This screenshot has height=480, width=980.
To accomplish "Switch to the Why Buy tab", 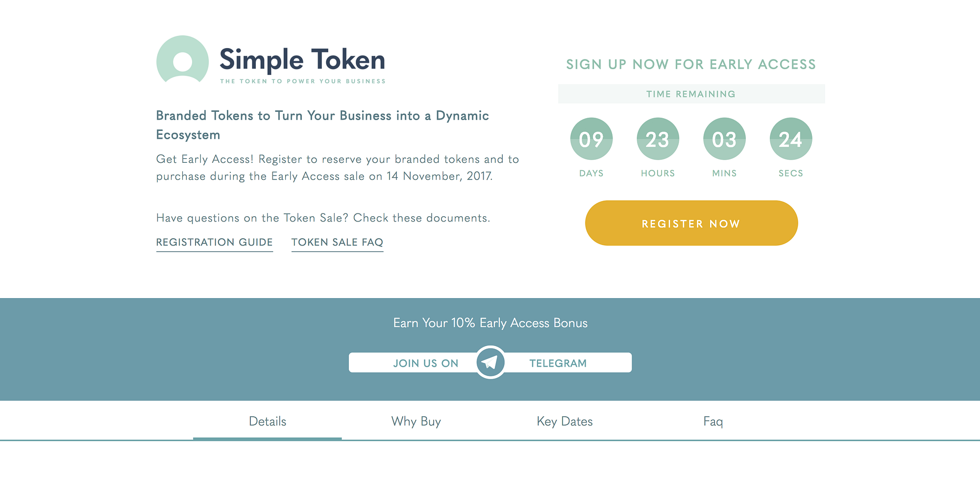I will point(416,421).
